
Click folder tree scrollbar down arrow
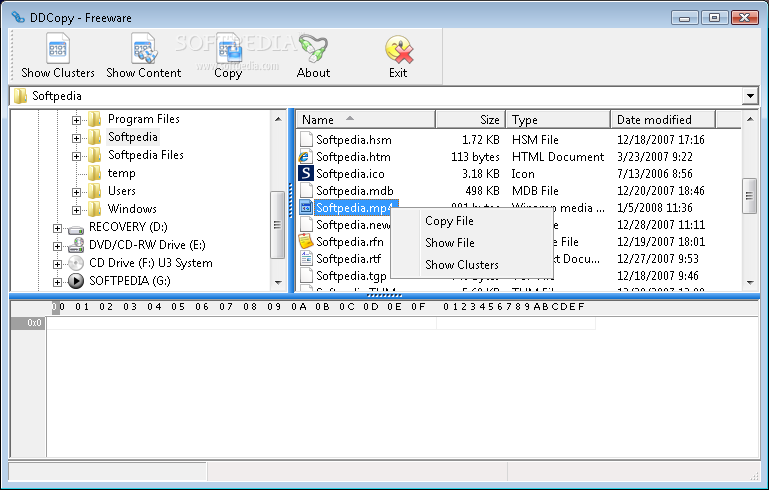[278, 282]
